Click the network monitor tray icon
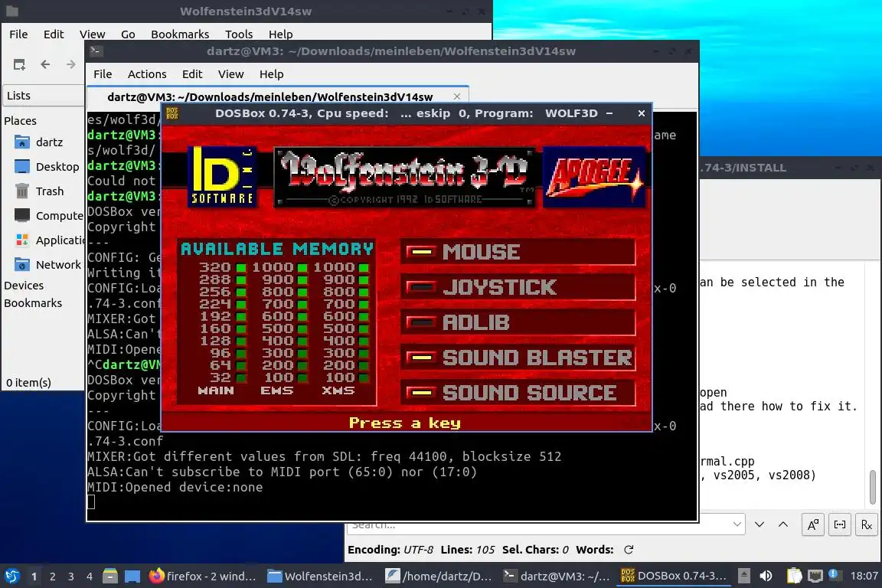Viewport: 882px width, 588px height. pyautogui.click(x=815, y=576)
